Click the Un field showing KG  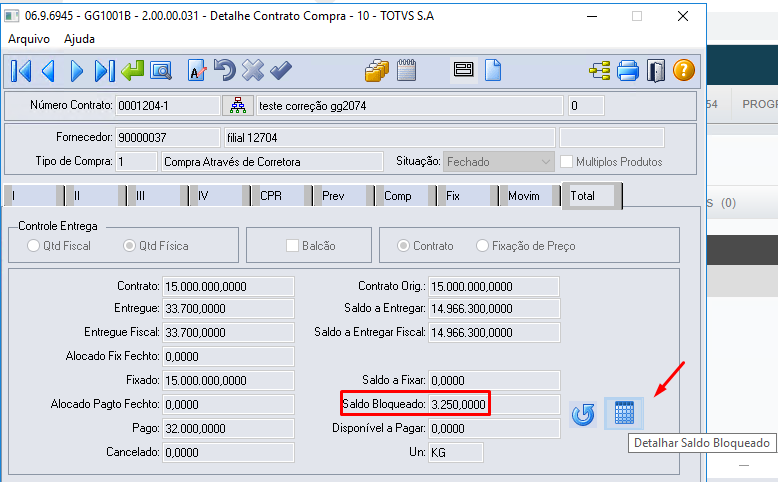point(455,453)
